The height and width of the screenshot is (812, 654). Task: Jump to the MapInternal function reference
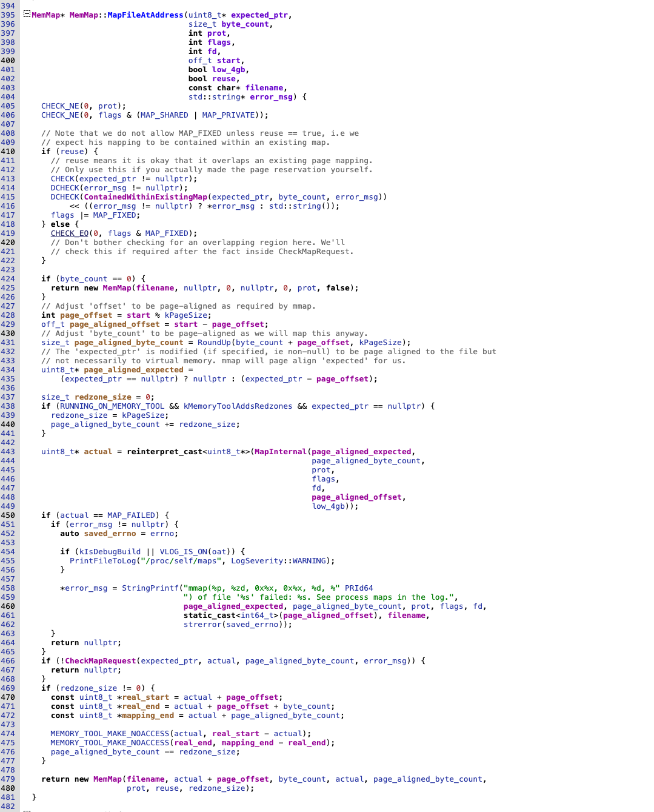(280, 452)
